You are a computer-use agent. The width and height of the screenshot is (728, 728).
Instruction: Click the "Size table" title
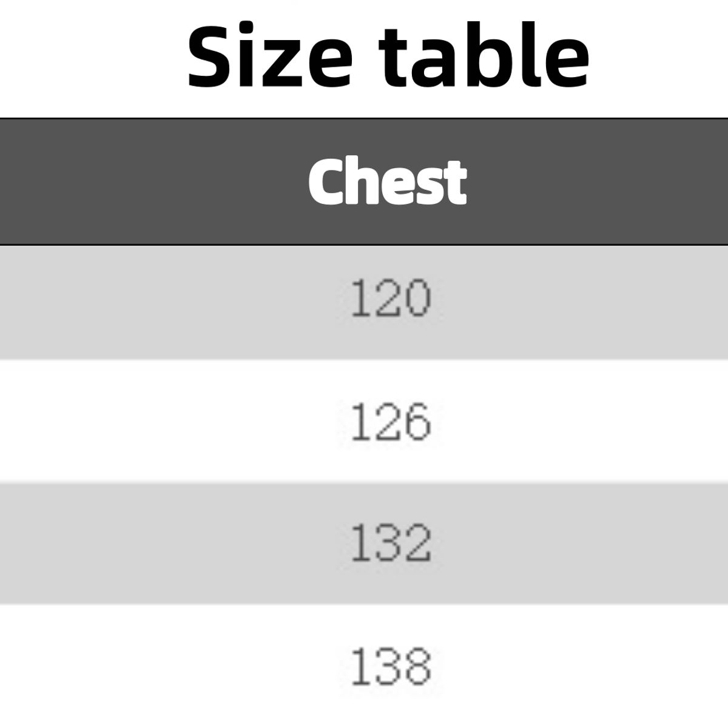click(388, 56)
